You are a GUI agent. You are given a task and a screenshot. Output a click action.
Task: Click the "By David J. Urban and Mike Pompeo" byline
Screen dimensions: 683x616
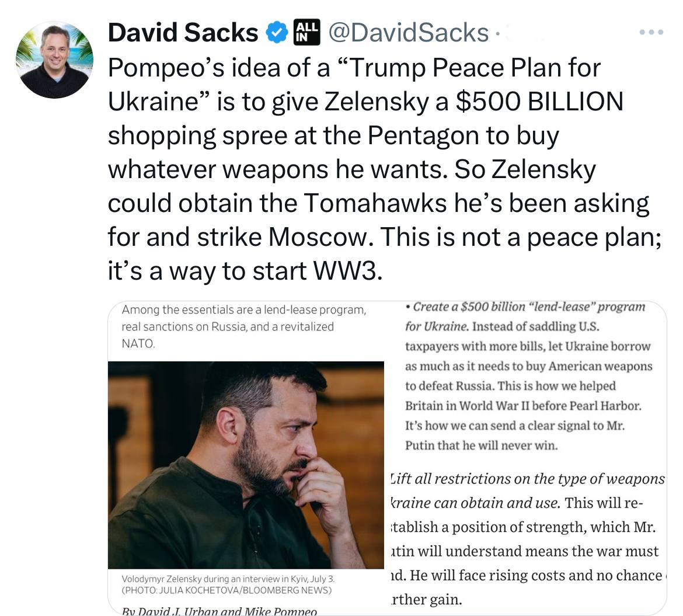(x=219, y=611)
